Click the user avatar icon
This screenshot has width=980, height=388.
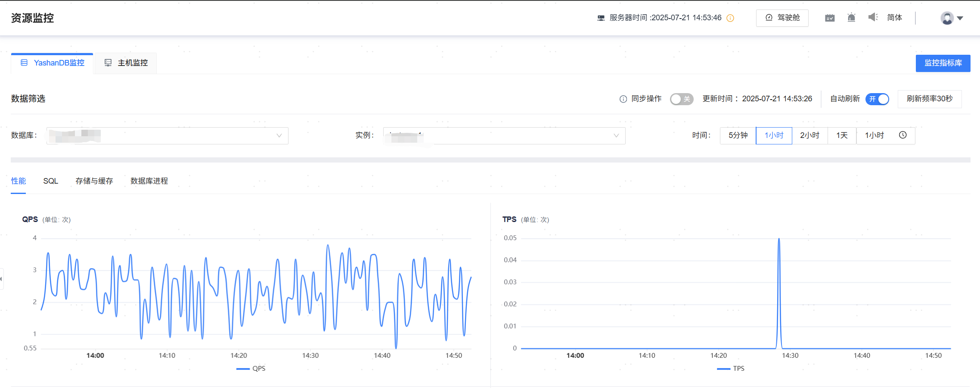[x=947, y=18]
